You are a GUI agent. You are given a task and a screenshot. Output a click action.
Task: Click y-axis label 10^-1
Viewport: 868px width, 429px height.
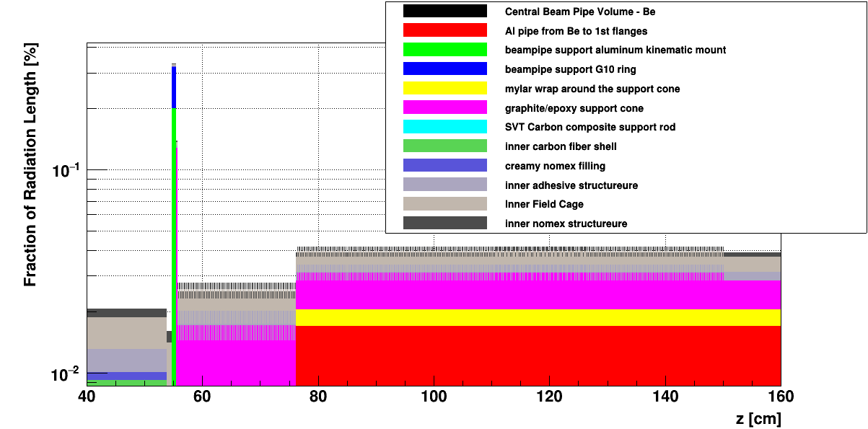coord(67,171)
